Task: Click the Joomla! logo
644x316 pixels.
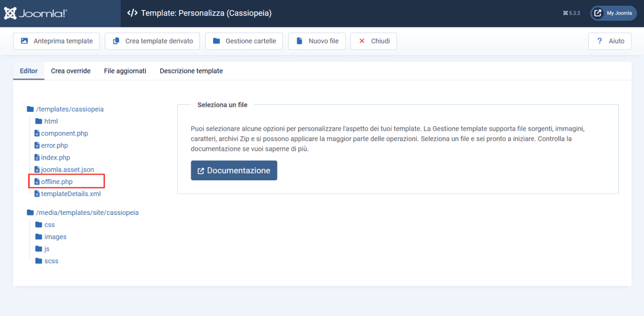Action: [35, 13]
